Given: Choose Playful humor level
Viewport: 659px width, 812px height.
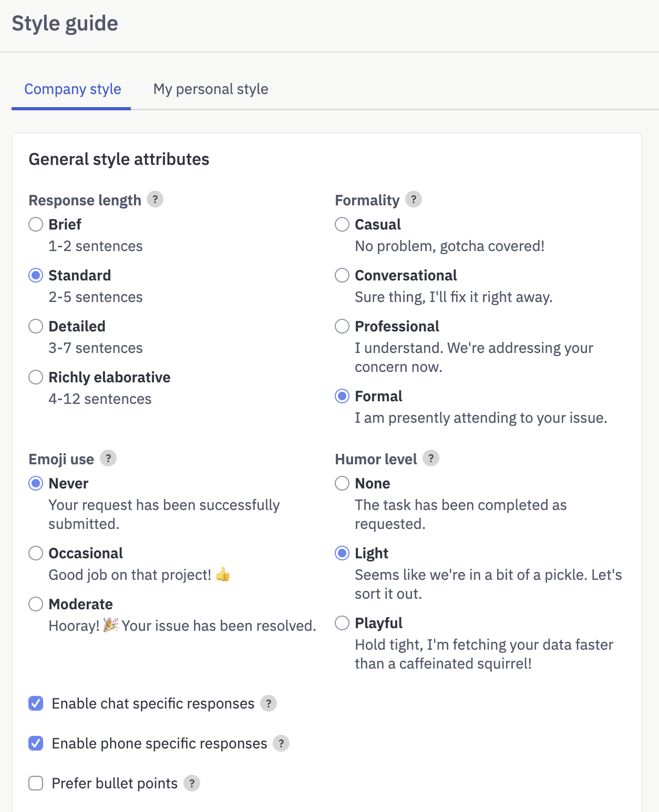Looking at the screenshot, I should pyautogui.click(x=342, y=623).
